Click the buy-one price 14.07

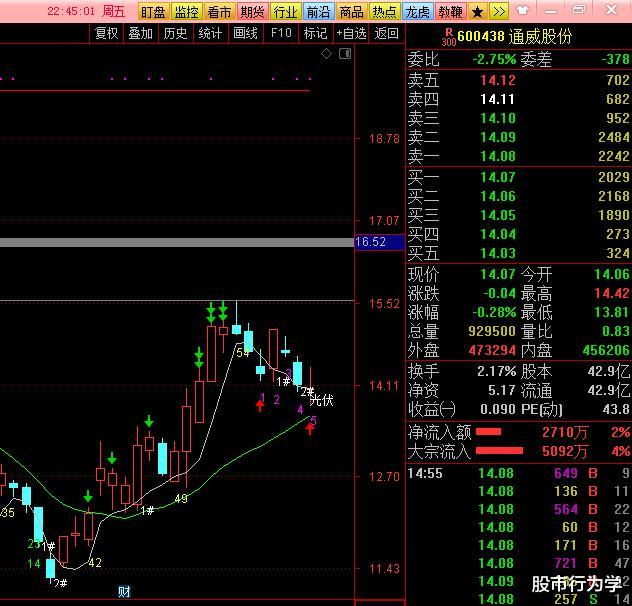(498, 177)
